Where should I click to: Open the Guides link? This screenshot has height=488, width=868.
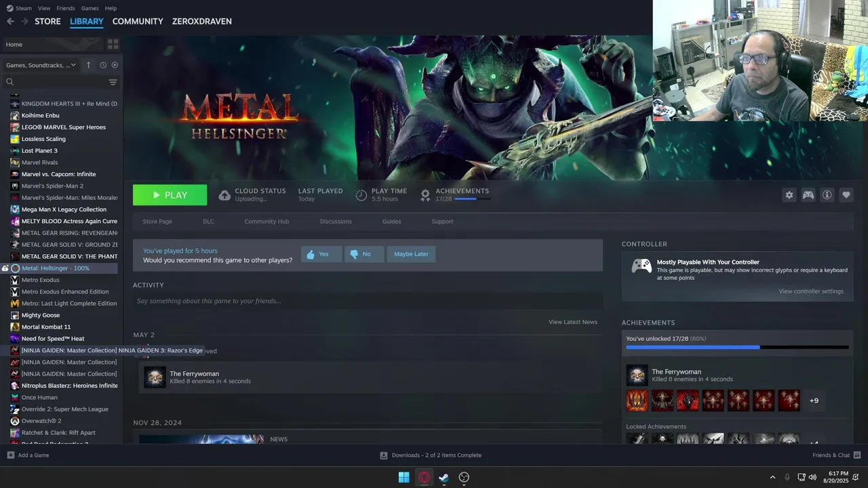click(x=391, y=222)
